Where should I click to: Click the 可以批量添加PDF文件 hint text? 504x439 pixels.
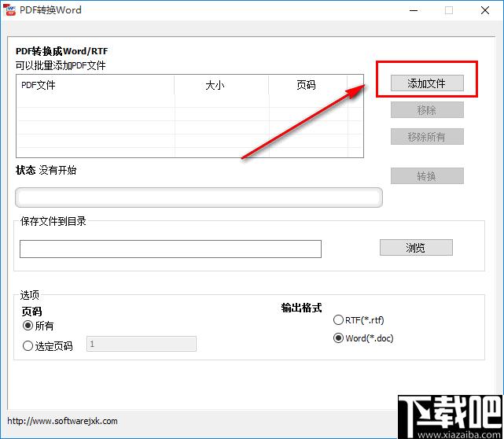point(61,65)
